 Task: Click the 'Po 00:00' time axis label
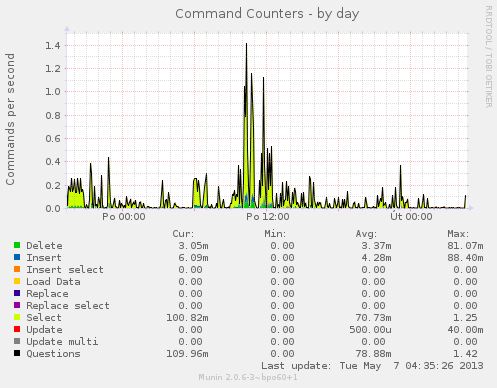(124, 217)
